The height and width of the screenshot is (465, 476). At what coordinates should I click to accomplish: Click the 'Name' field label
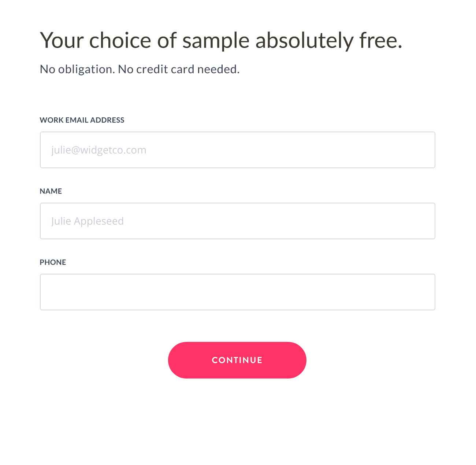[51, 191]
